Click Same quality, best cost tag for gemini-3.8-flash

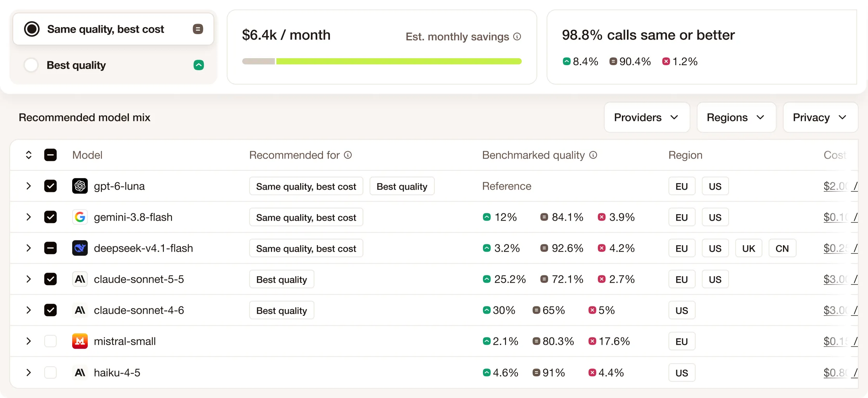click(x=306, y=218)
